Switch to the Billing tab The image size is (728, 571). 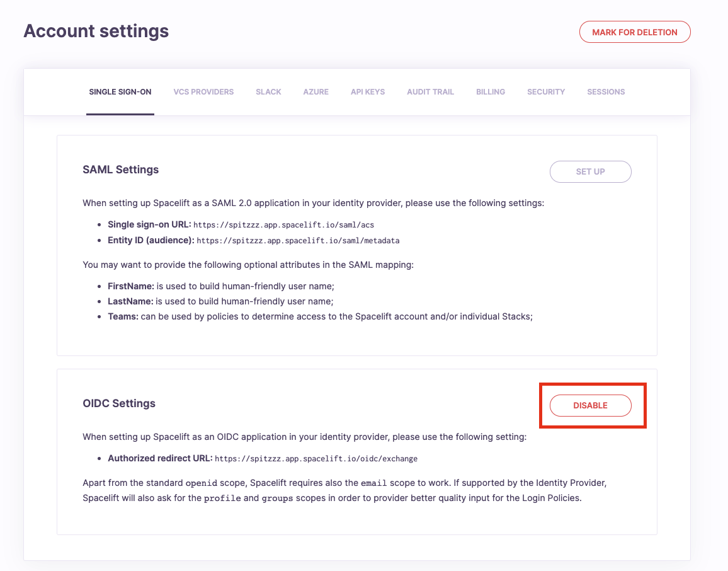[x=491, y=92]
